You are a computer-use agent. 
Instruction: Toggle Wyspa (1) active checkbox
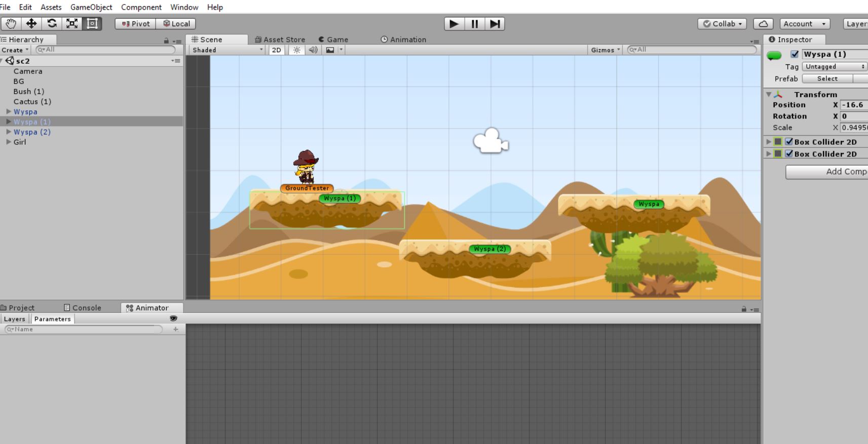pos(795,54)
